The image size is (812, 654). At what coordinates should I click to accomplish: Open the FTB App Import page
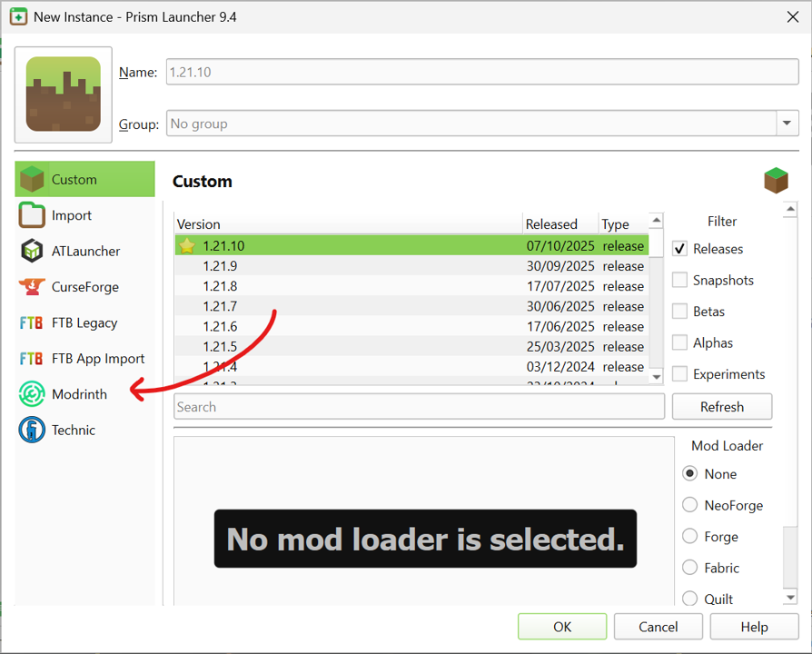click(97, 359)
